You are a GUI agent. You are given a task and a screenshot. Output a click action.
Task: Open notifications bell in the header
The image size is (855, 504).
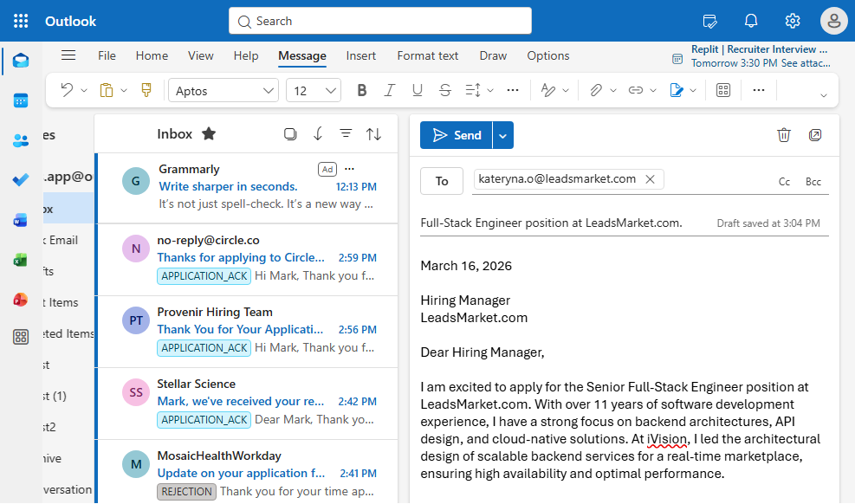click(x=751, y=21)
